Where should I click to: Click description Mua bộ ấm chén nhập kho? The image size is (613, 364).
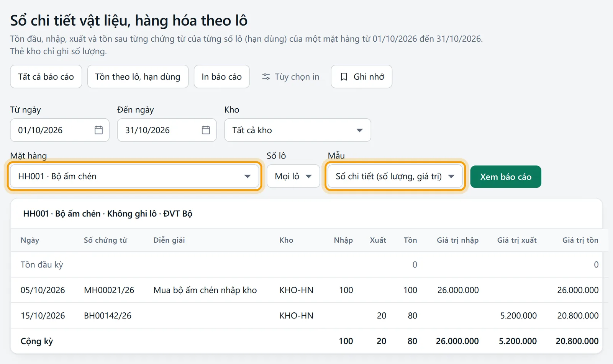point(205,290)
